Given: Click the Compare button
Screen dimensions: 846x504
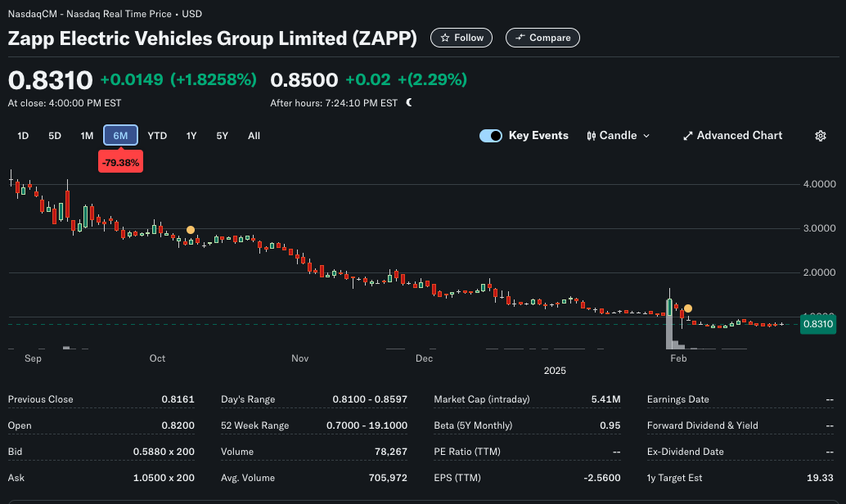Looking at the screenshot, I should 542,38.
